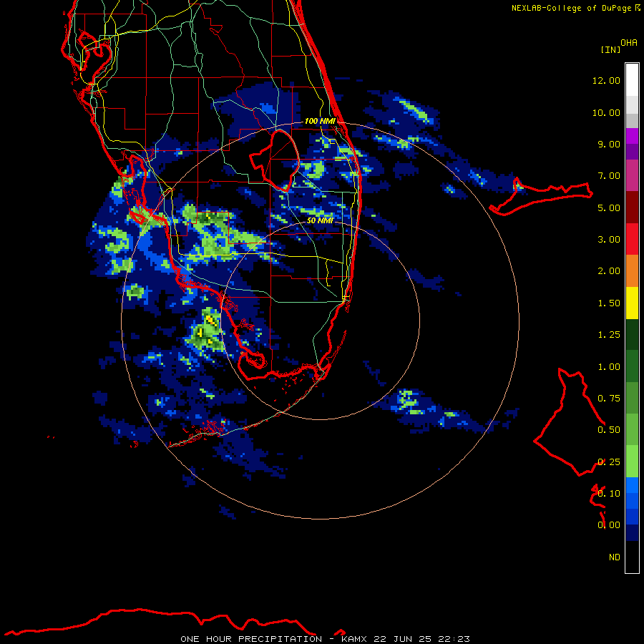The image size is (644, 644).
Task: Click the 0.50 legend value
Action: tap(609, 430)
